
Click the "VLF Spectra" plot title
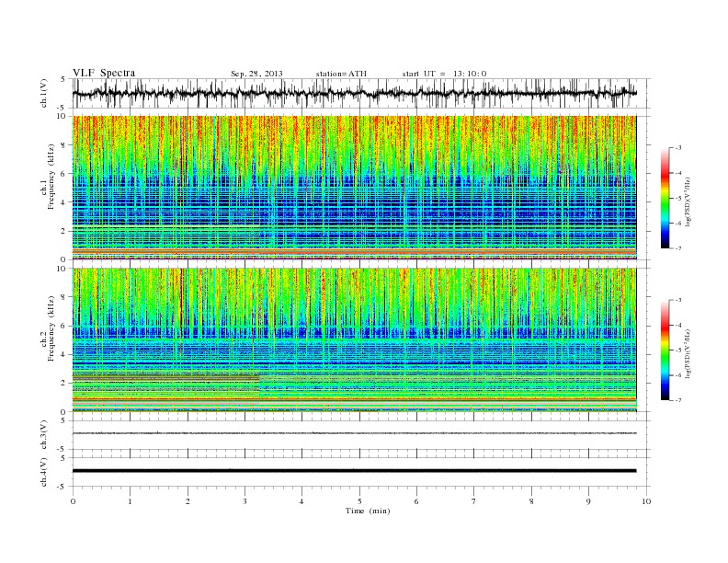pos(104,73)
